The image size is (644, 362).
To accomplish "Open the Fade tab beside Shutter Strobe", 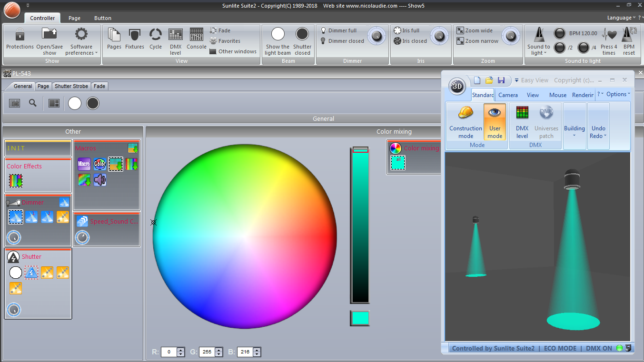I will click(x=99, y=86).
